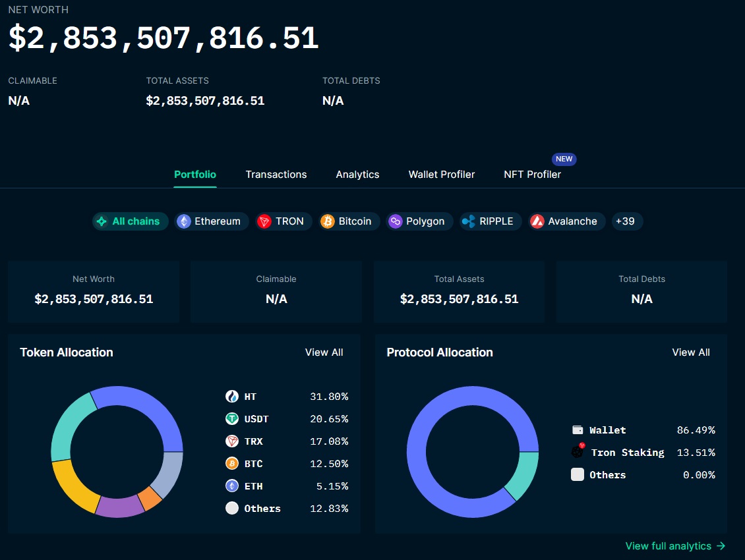Click the HT token icon
The height and width of the screenshot is (560, 745).
pyautogui.click(x=232, y=397)
